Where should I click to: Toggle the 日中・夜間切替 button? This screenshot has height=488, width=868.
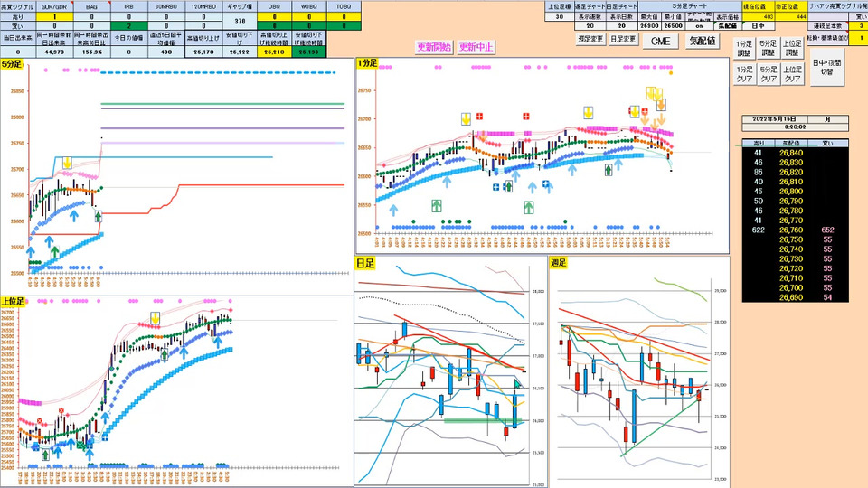(827, 68)
